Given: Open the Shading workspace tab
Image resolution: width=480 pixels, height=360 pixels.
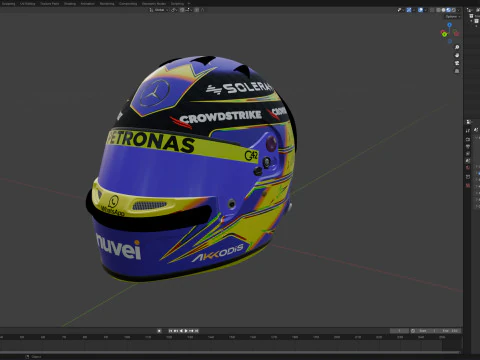Looking at the screenshot, I should click(70, 4).
